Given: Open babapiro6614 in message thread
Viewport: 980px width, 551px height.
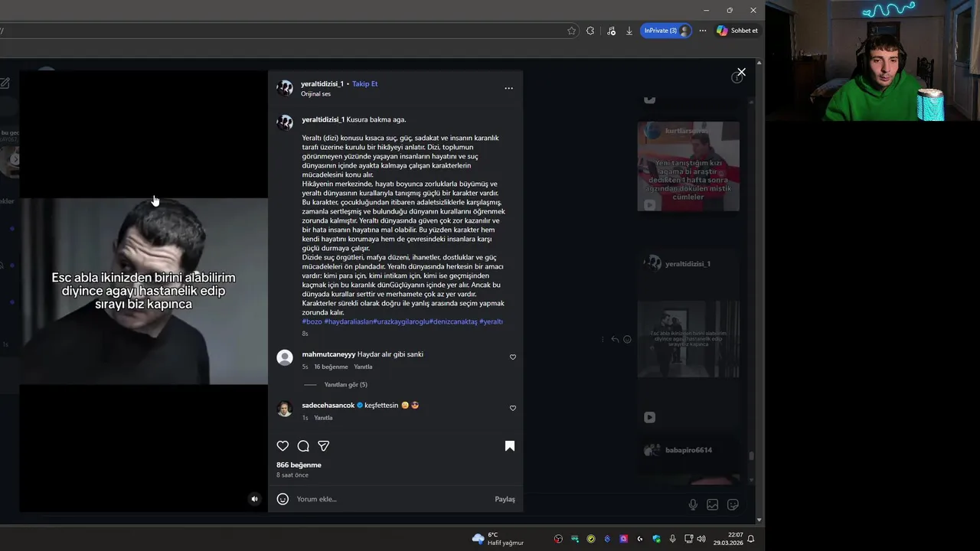Looking at the screenshot, I should (688, 450).
